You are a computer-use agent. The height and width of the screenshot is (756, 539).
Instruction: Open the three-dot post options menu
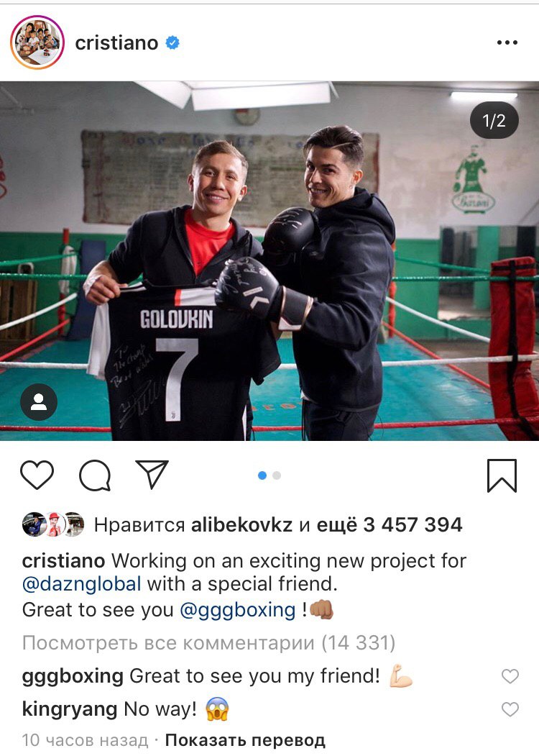tap(507, 43)
